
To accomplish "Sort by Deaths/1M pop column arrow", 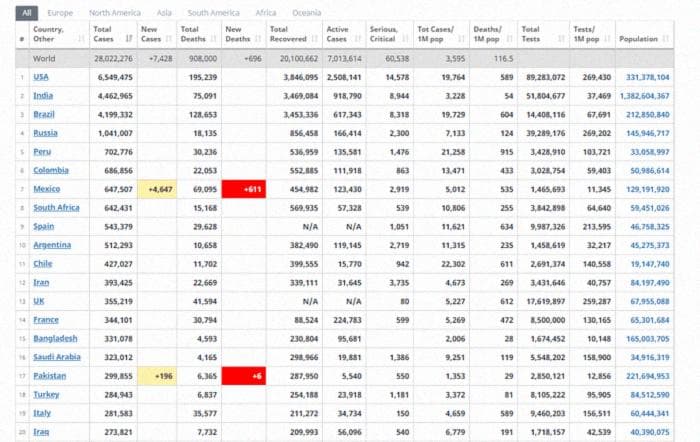I will click(509, 39).
